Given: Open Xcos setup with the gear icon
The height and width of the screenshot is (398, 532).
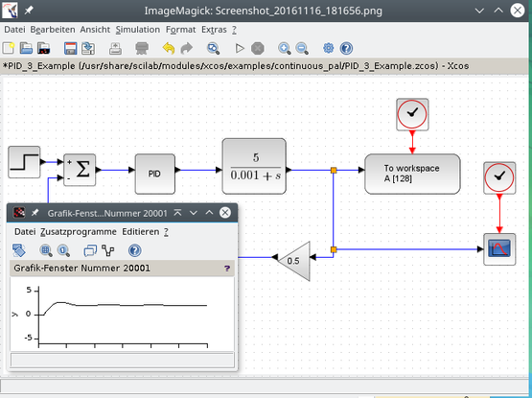Looking at the screenshot, I should click(328, 48).
